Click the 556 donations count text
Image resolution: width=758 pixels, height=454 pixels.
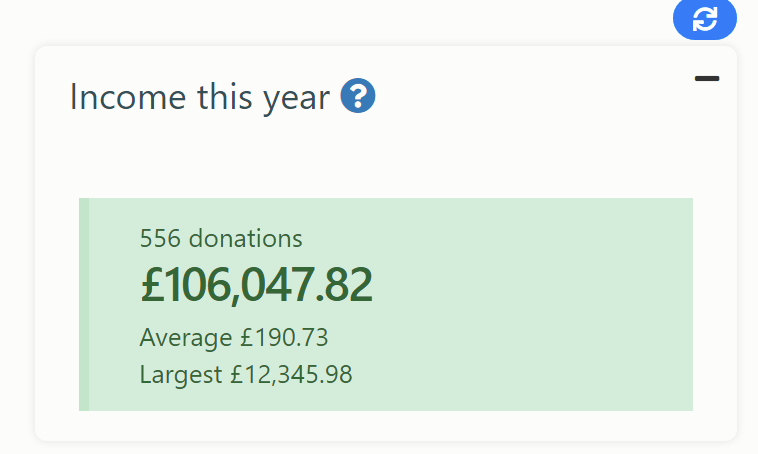pos(221,238)
